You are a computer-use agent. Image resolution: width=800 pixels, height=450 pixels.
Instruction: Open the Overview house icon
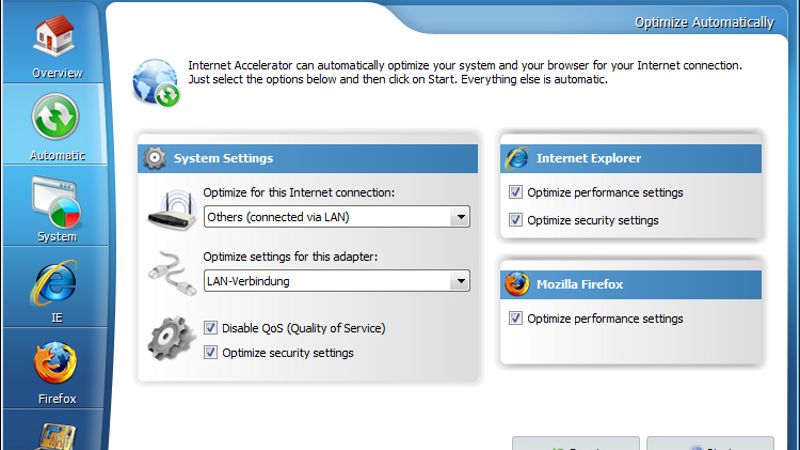tap(55, 35)
